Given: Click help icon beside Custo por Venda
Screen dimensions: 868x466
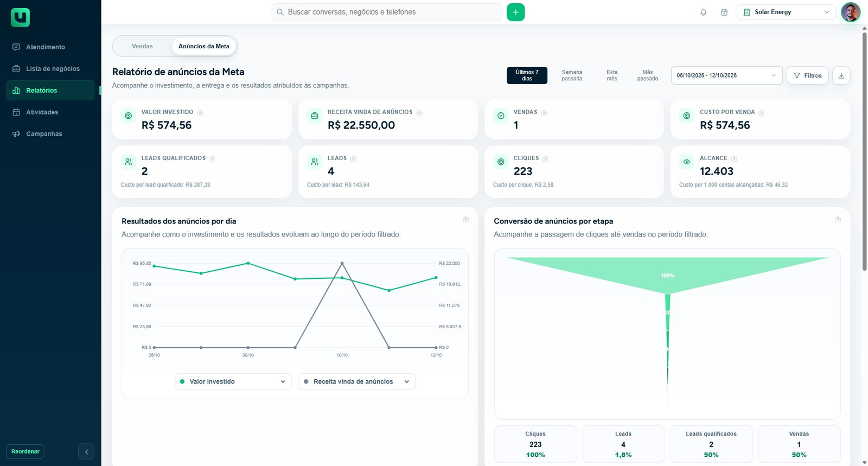Looking at the screenshot, I should click(761, 113).
